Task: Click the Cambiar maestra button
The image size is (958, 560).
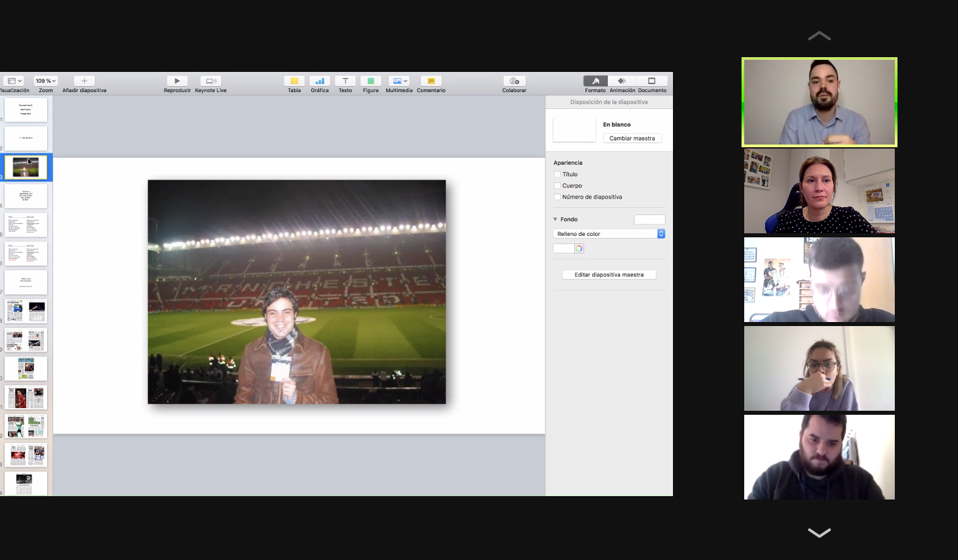Action: (632, 138)
